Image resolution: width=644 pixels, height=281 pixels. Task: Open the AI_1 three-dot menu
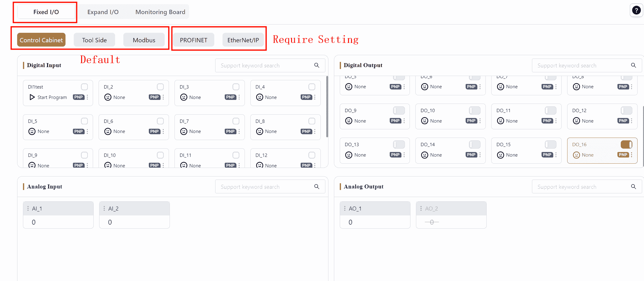[x=28, y=208]
